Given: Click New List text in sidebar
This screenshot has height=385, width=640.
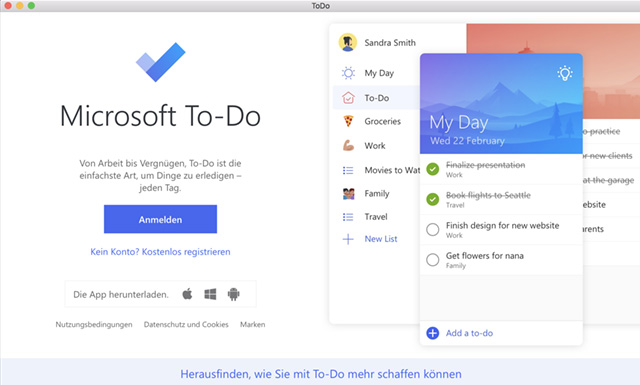Looking at the screenshot, I should coord(381,239).
